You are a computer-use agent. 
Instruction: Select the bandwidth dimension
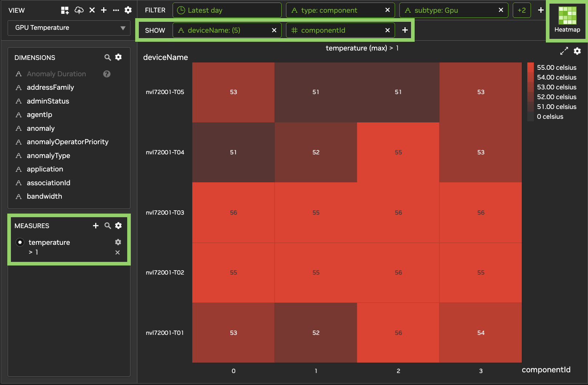44,196
